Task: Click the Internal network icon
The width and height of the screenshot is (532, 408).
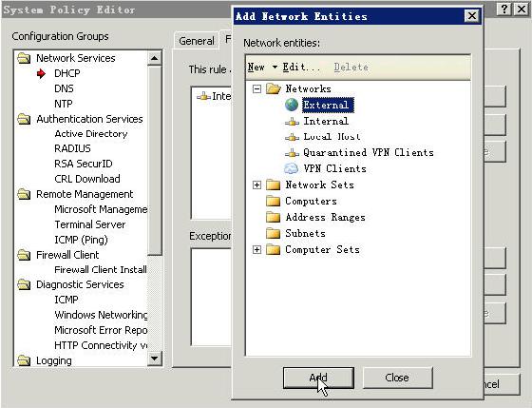Action: tap(292, 122)
